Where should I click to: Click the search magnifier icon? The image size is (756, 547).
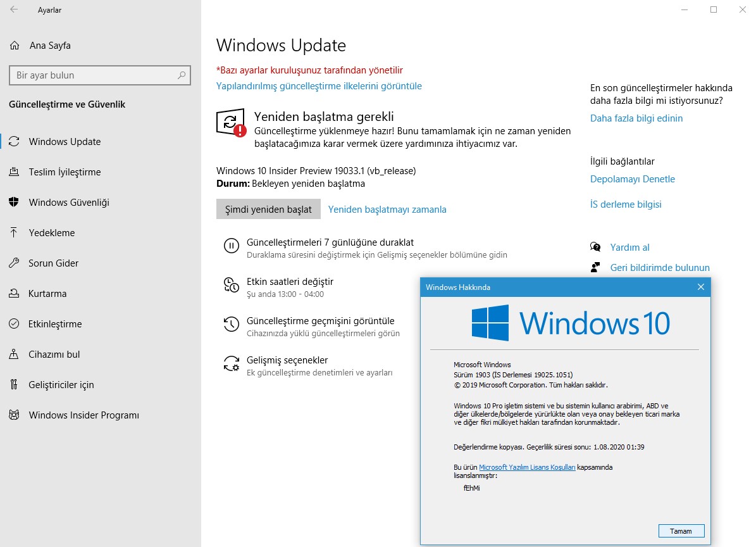tap(182, 75)
